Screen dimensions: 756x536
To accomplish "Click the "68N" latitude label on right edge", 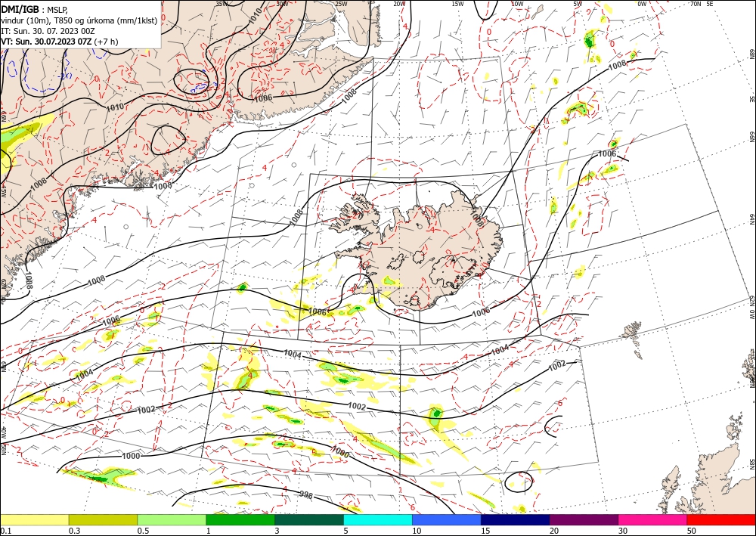I will (752, 53).
